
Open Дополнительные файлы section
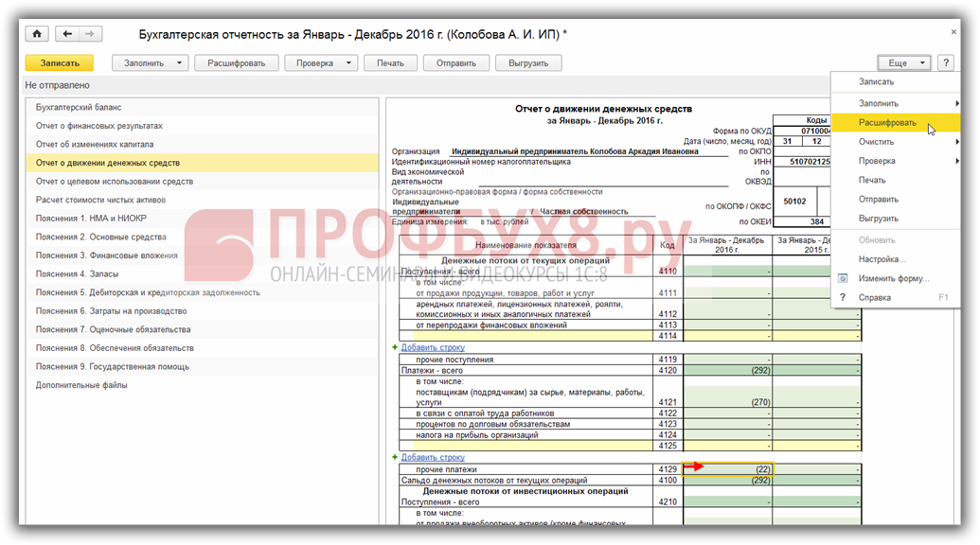pyautogui.click(x=202, y=385)
